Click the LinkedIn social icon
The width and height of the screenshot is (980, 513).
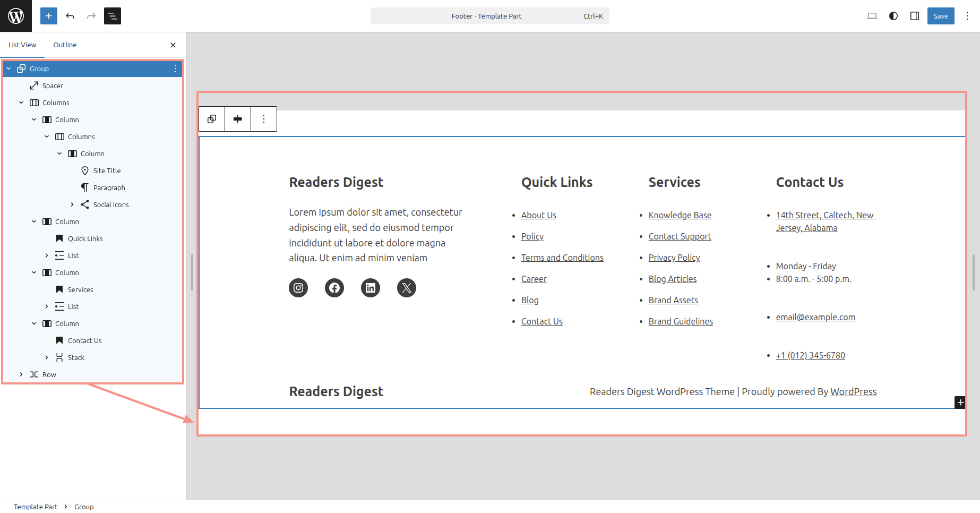point(371,288)
